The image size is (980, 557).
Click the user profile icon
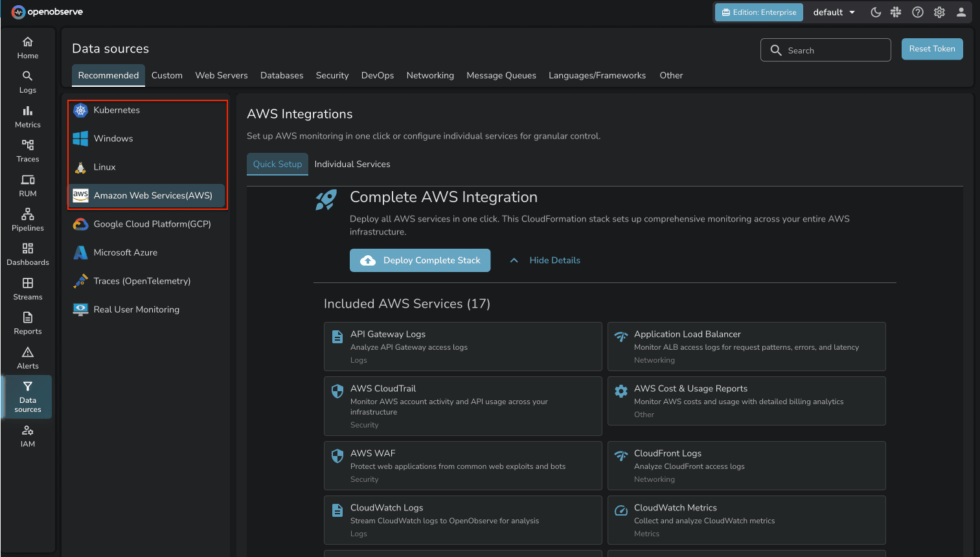tap(961, 12)
